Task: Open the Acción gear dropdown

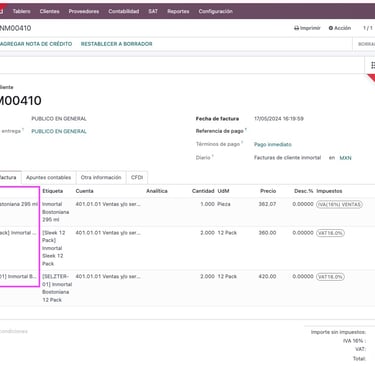Action: [x=340, y=28]
